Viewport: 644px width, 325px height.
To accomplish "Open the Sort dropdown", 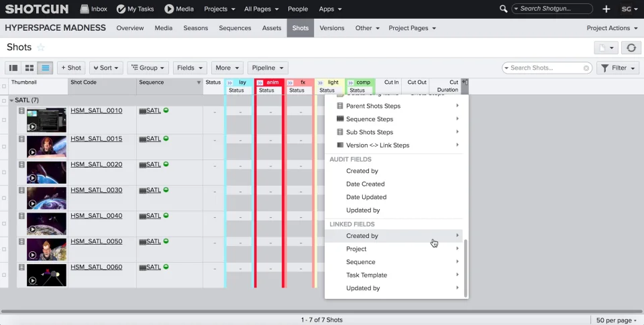I will tap(106, 68).
